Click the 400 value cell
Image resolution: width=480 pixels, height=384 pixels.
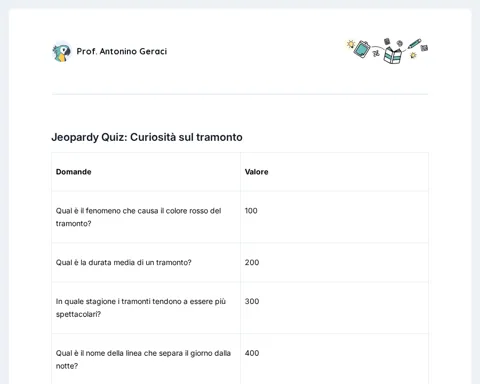pos(252,353)
